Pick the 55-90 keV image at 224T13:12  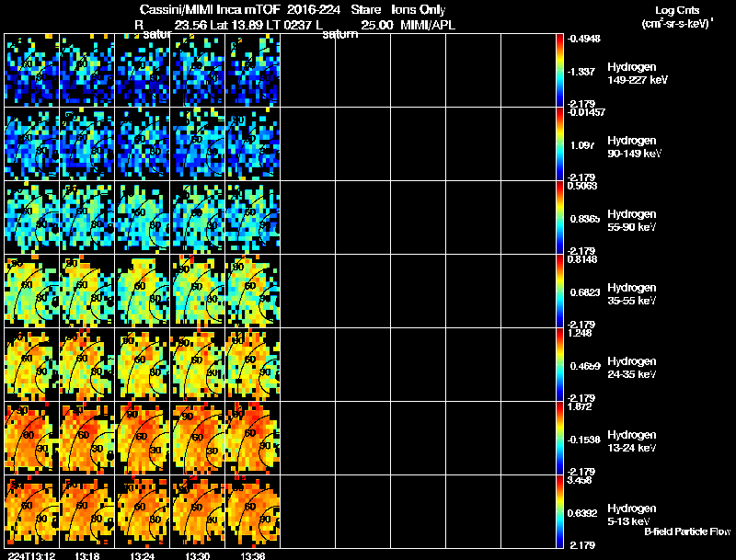point(32,218)
